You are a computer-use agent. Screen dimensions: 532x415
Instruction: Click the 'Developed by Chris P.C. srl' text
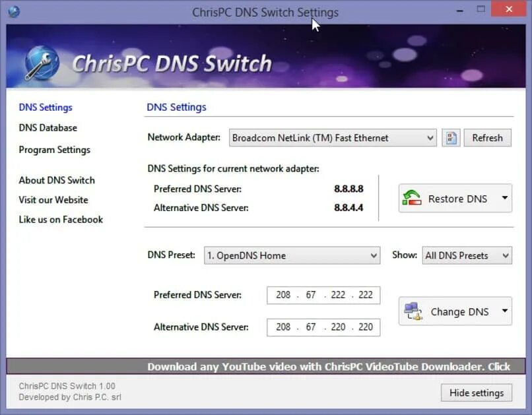click(70, 397)
